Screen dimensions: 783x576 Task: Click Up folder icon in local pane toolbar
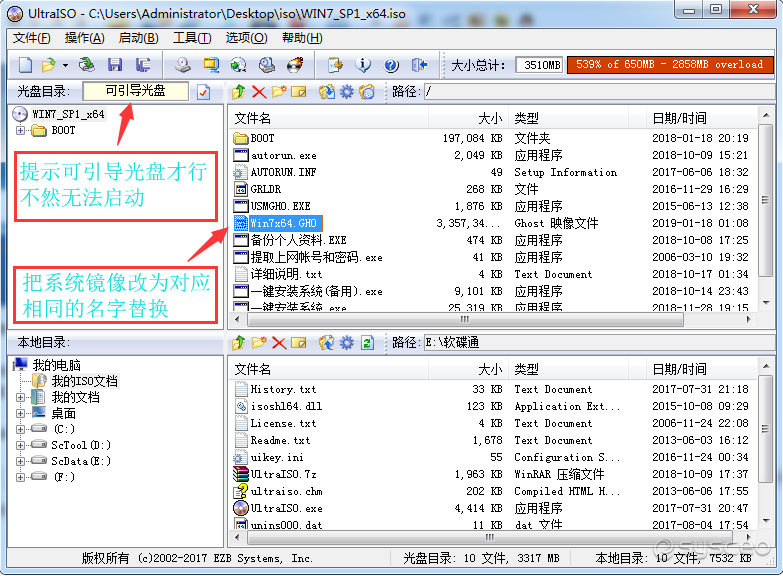239,343
